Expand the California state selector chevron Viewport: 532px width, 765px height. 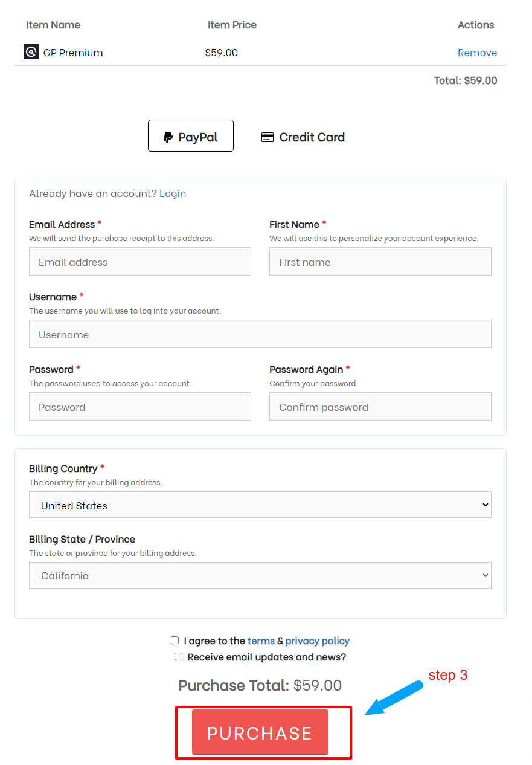pos(484,575)
